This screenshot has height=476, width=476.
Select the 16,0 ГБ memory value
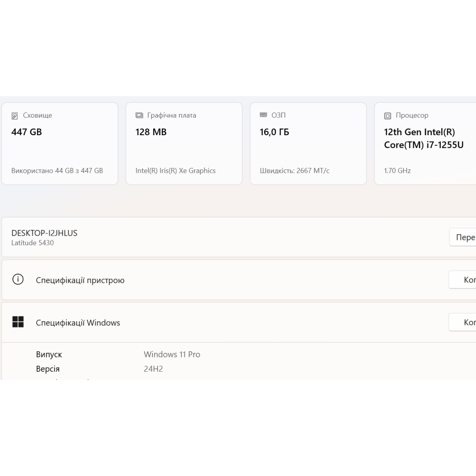click(x=274, y=132)
